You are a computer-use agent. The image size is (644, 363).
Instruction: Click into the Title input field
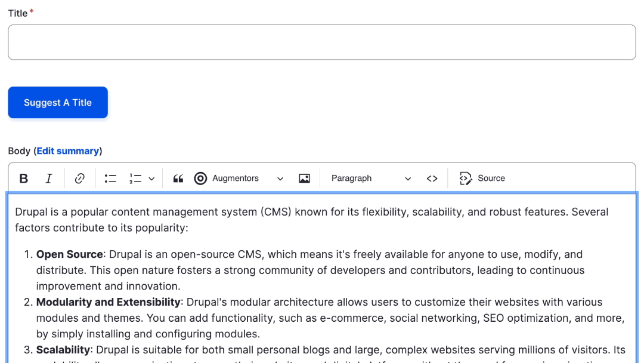(x=322, y=42)
